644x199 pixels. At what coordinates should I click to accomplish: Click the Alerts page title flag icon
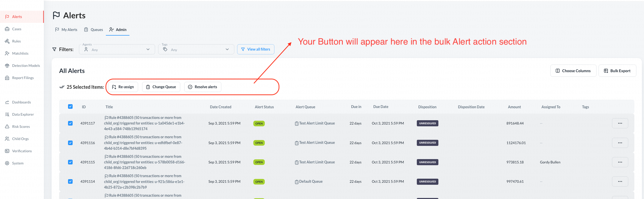[56, 15]
